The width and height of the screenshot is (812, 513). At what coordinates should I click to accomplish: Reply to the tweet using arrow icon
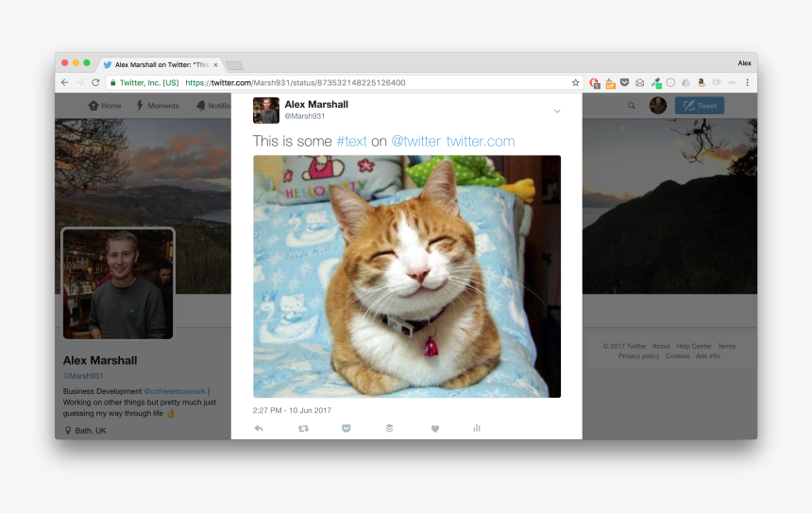259,428
